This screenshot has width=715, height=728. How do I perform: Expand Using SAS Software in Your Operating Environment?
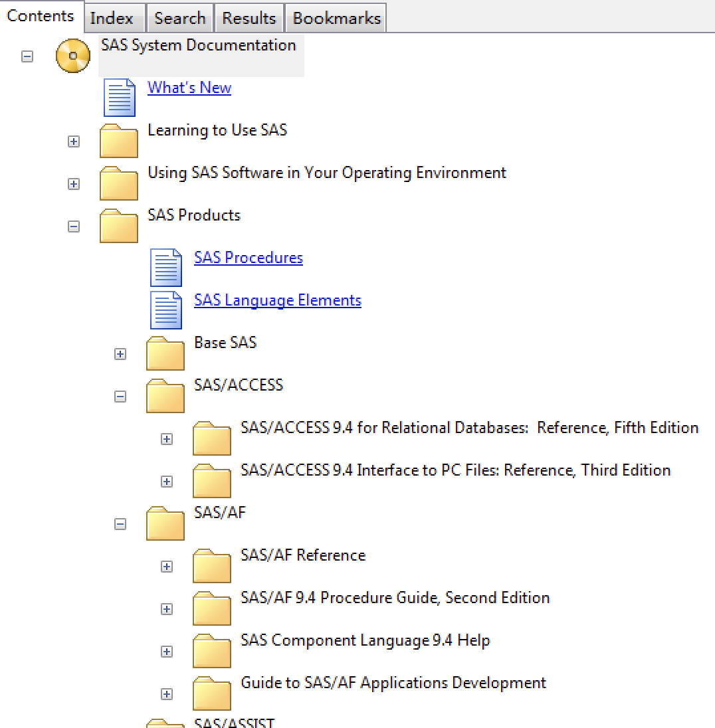tap(74, 184)
